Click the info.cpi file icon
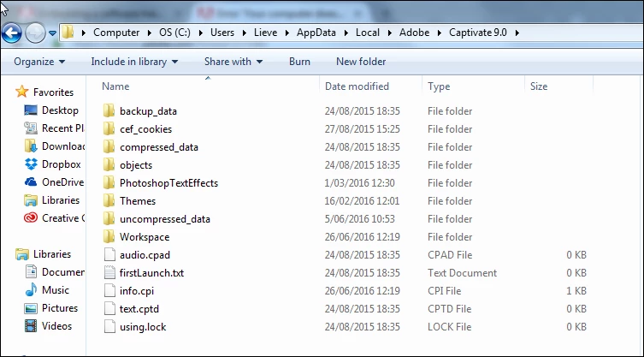This screenshot has height=357, width=644. point(109,291)
